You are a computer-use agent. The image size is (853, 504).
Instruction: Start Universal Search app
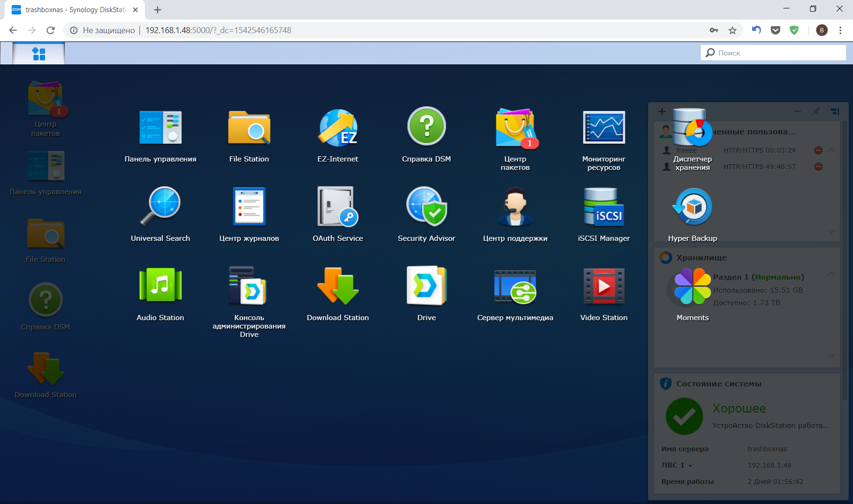click(x=160, y=215)
